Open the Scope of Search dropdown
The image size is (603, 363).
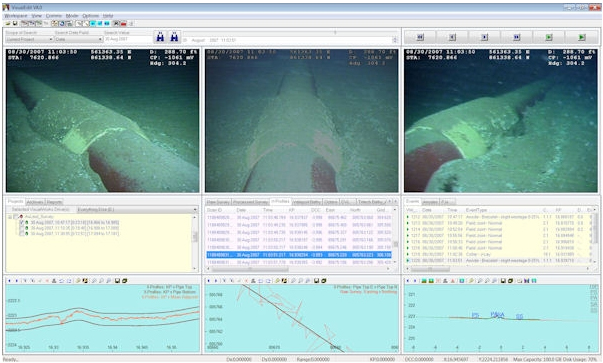(29, 39)
